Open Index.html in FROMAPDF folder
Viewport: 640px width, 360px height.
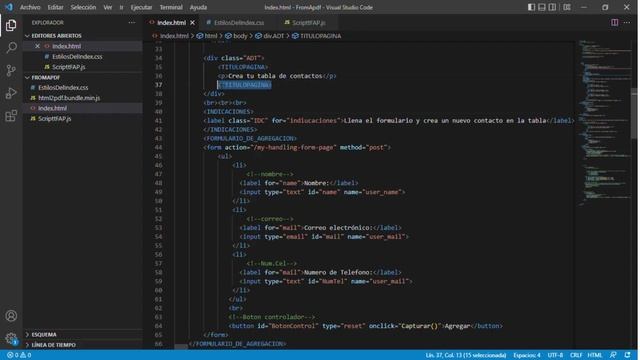tap(52, 108)
